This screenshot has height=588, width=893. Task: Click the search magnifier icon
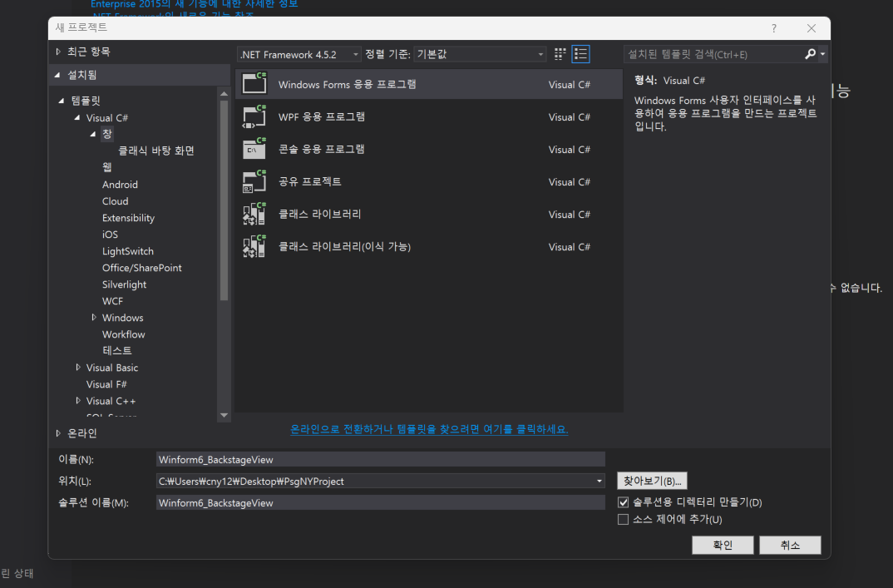point(810,54)
